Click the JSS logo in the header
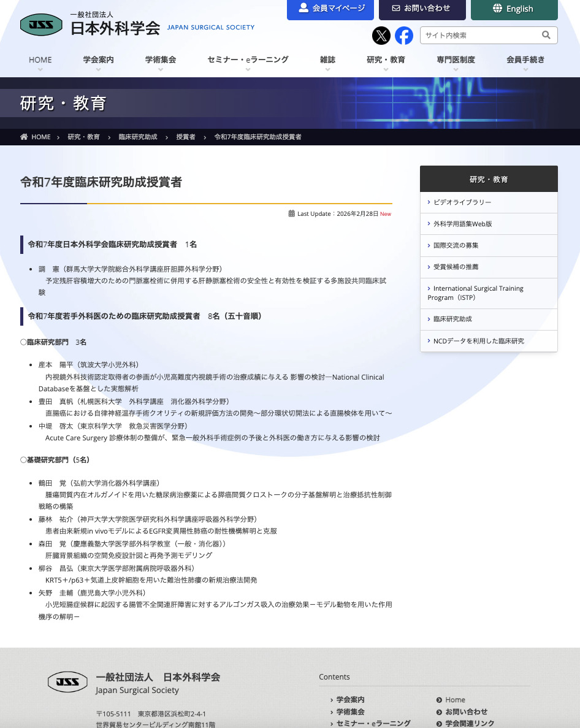This screenshot has height=728, width=580. pos(41,25)
